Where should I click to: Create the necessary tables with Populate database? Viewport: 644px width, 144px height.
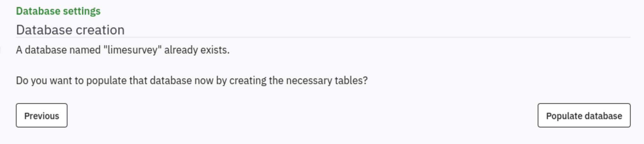pos(584,116)
